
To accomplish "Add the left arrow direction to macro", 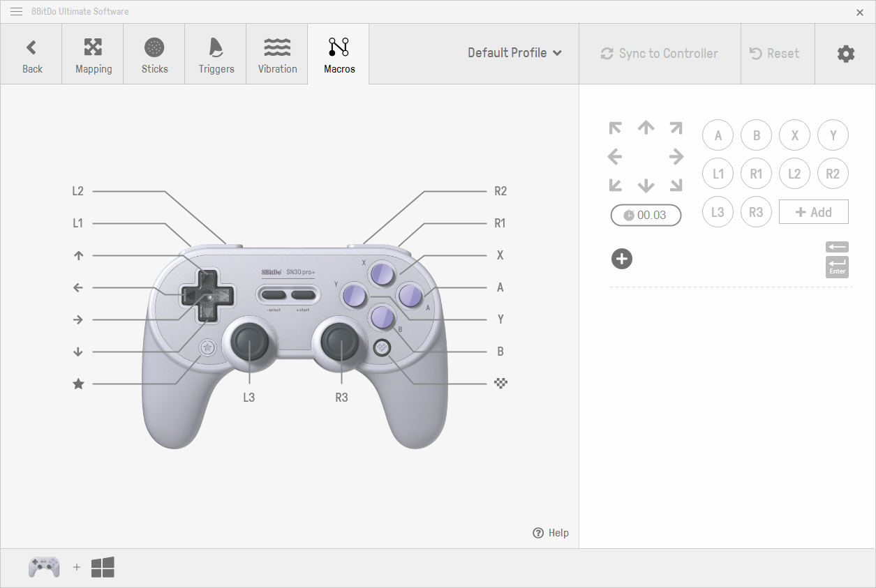I will coord(615,157).
